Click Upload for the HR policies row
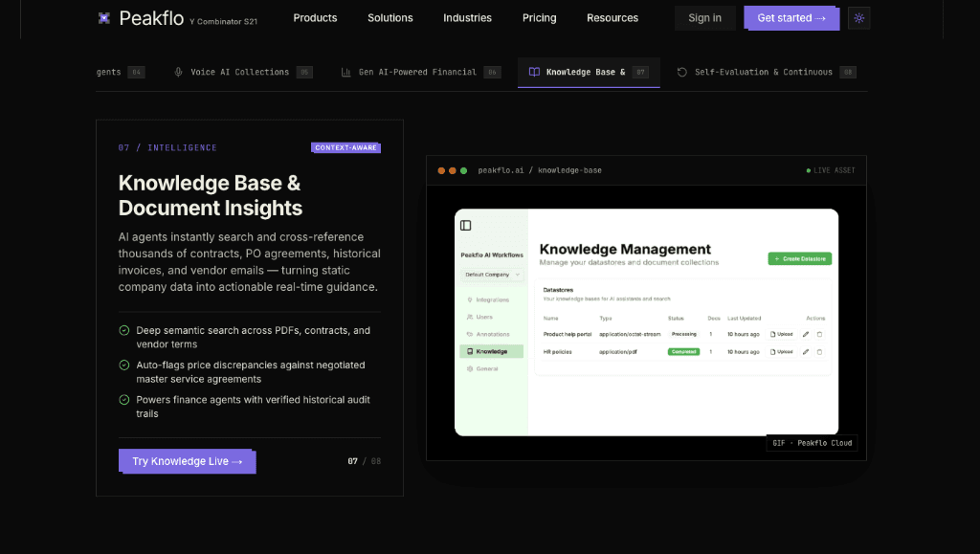The image size is (980, 554). coord(782,352)
